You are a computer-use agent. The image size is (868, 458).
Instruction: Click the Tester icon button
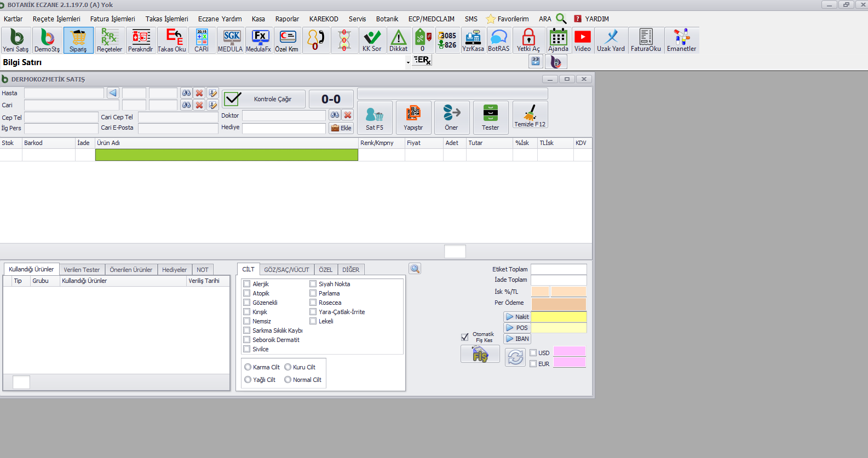490,117
